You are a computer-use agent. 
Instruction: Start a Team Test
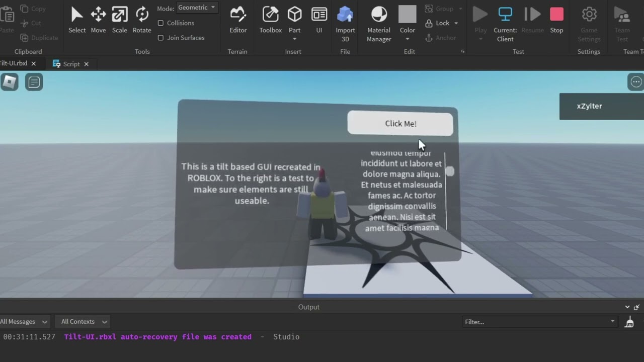(x=622, y=24)
